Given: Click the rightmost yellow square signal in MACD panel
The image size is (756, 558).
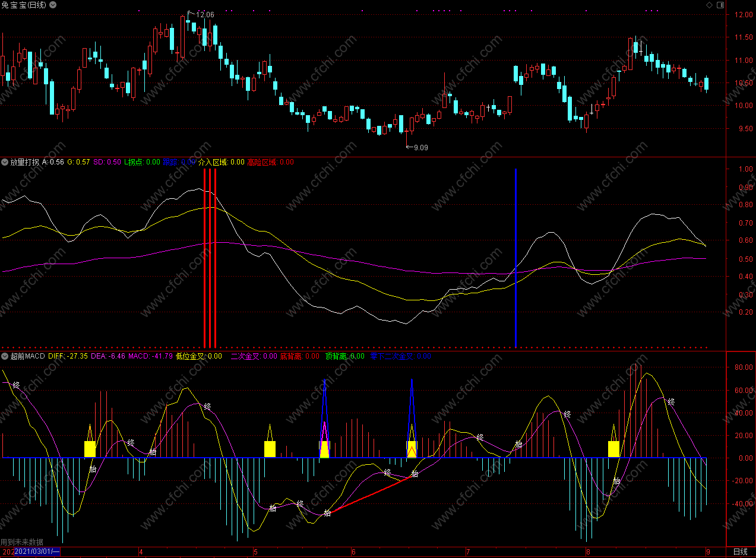Looking at the screenshot, I should coord(613,449).
